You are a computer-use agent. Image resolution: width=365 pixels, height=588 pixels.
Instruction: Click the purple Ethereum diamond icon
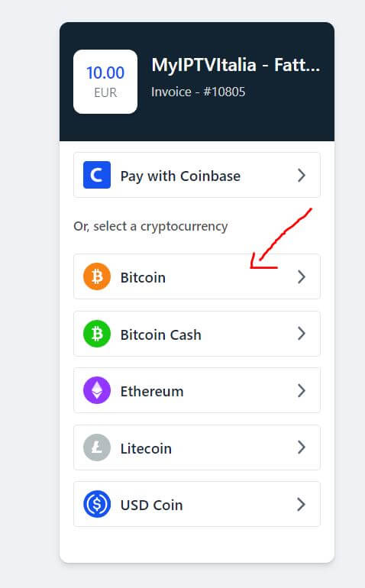pyautogui.click(x=97, y=390)
